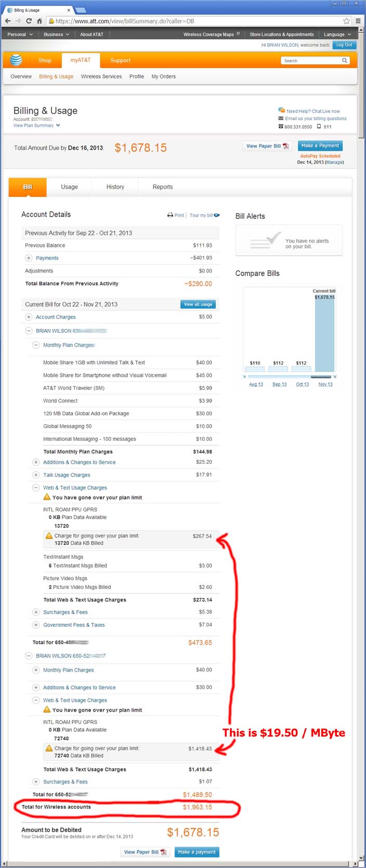Click the browser forward arrow

18,21
